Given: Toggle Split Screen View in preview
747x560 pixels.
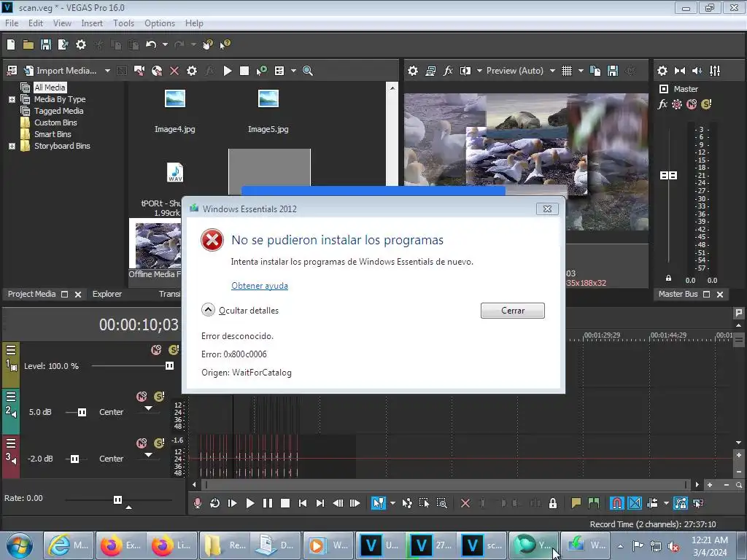Looking at the screenshot, I should pos(465,71).
